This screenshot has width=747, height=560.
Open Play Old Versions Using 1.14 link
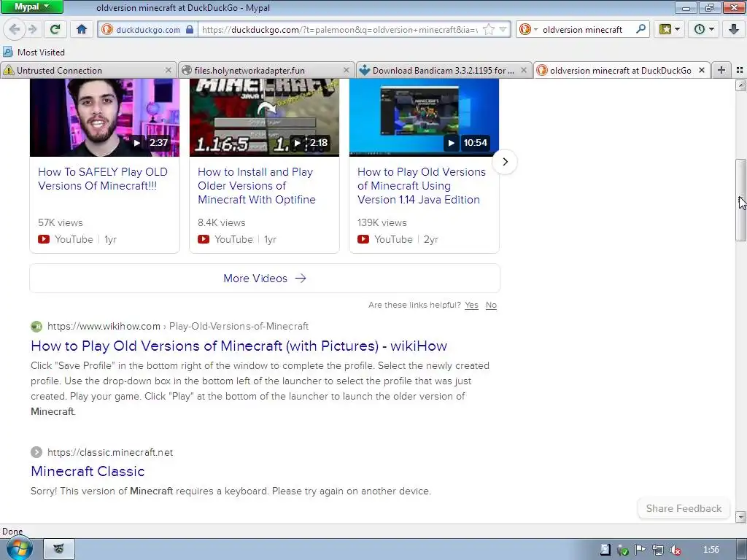pyautogui.click(x=422, y=186)
